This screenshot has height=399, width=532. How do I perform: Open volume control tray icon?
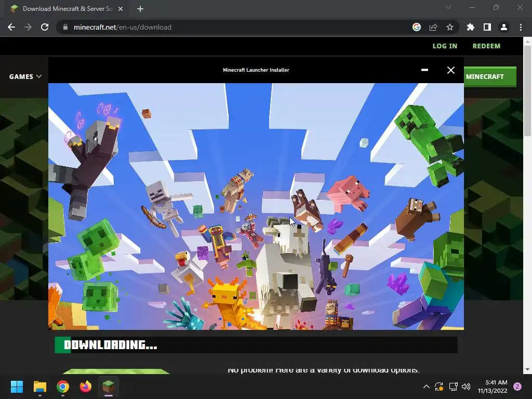tap(466, 387)
